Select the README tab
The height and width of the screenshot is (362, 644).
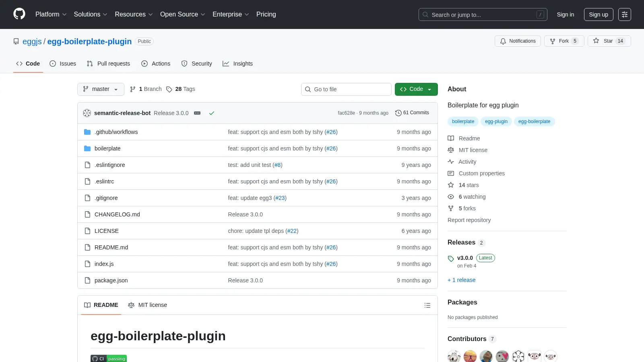click(101, 305)
